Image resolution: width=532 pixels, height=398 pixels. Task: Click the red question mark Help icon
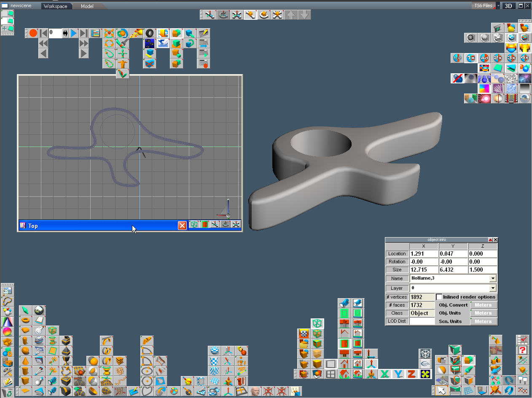(523, 350)
